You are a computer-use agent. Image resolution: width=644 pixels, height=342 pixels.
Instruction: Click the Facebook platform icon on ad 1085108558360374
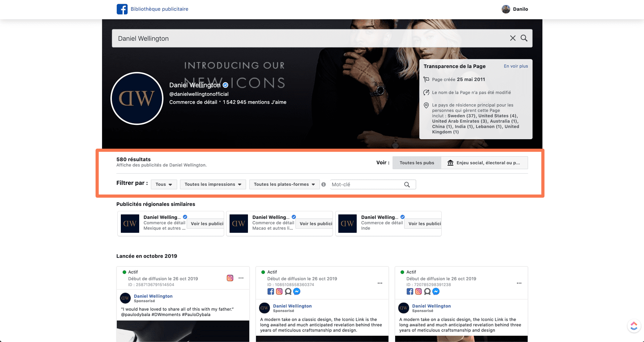[271, 291]
